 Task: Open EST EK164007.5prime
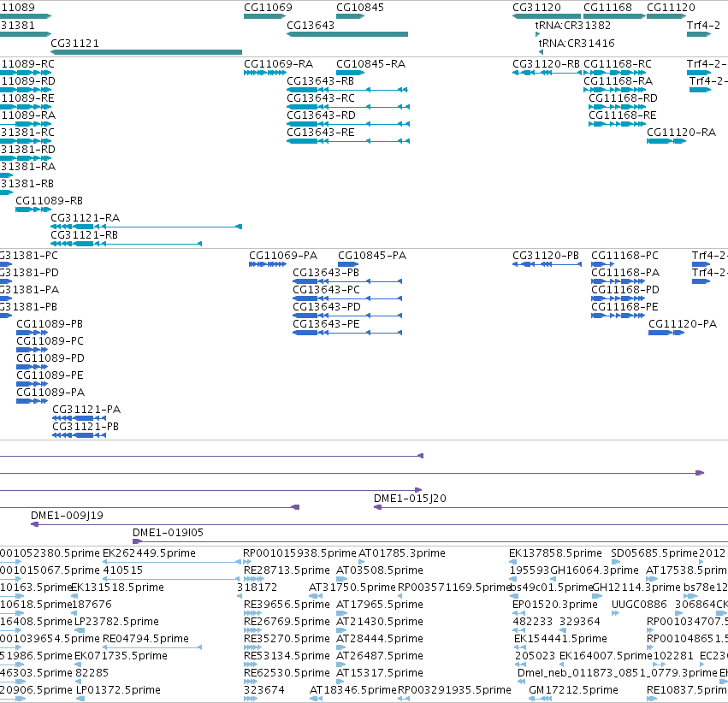click(x=606, y=657)
